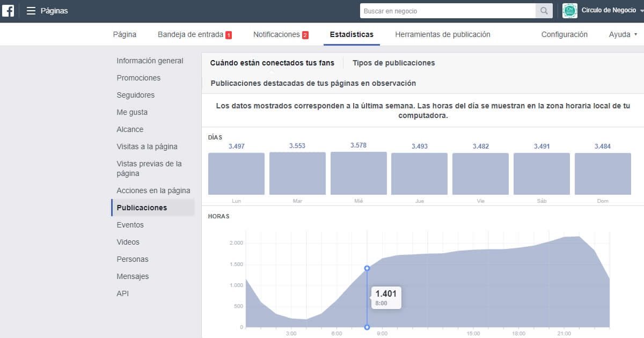The width and height of the screenshot is (644, 338).
Task: Click the search magnifier button
Action: coord(544,11)
